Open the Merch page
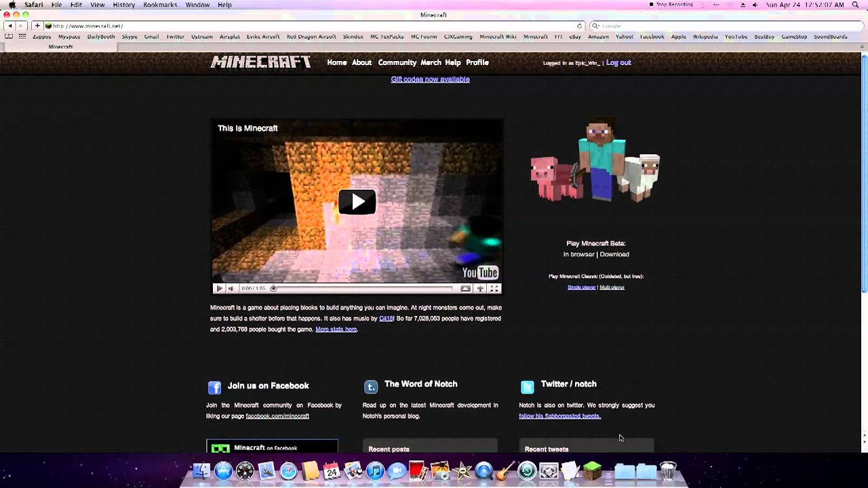 coord(431,62)
